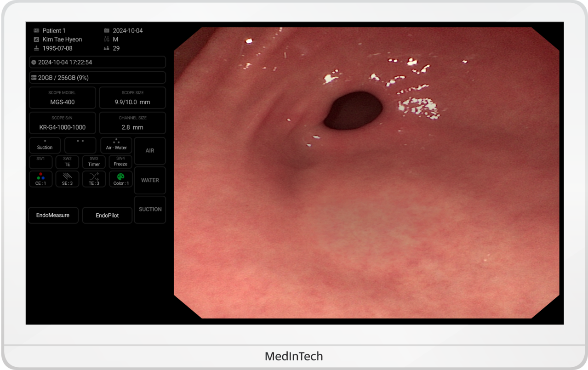The height and width of the screenshot is (370, 588).
Task: Click the name edit icon beside Kim Tae Hyeon
Action: [x=36, y=40]
